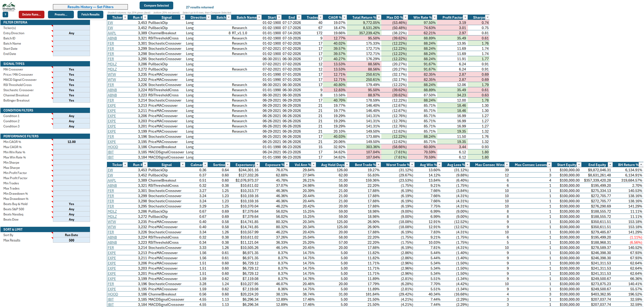Viewport: 644px width, 307px height.
Task: Select the Results History — Set Filters title box
Action: (x=90, y=7)
